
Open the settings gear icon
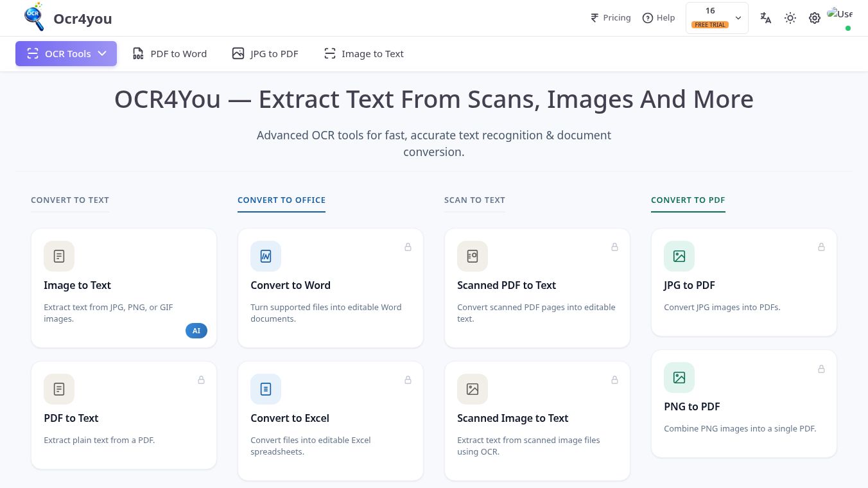pos(815,18)
